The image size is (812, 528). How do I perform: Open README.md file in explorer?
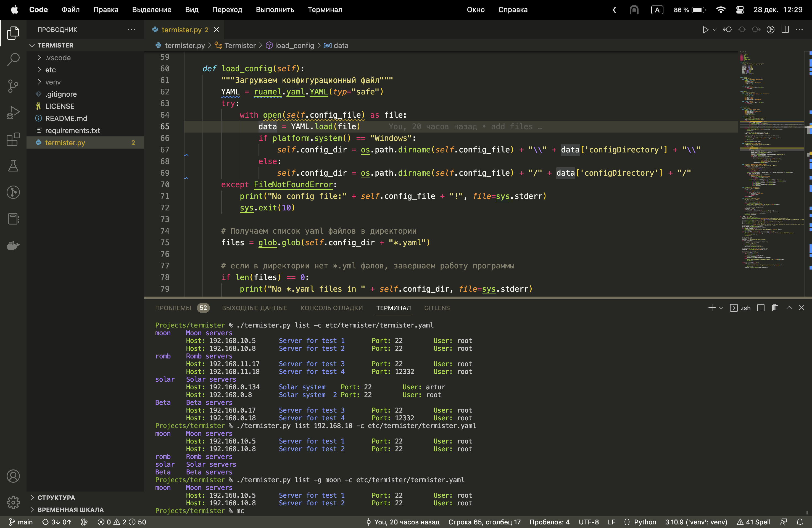pos(66,118)
